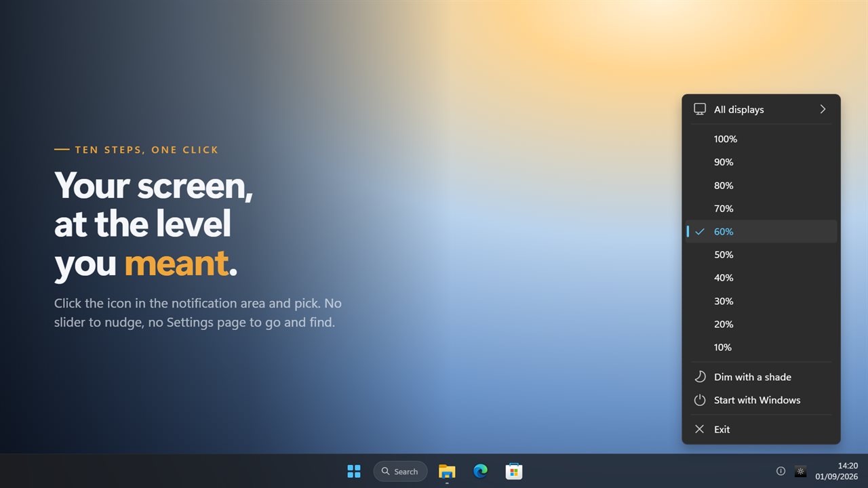Set the screen to 20% brightness
The image size is (868, 488).
[x=761, y=324]
